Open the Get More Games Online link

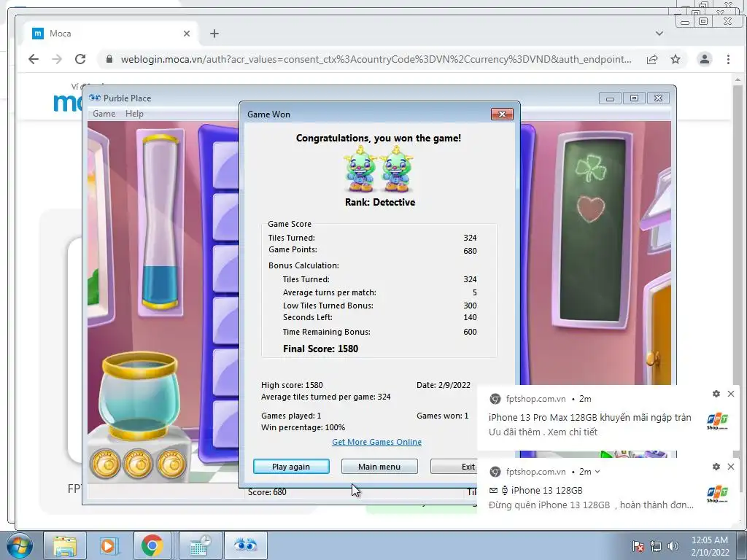(377, 442)
